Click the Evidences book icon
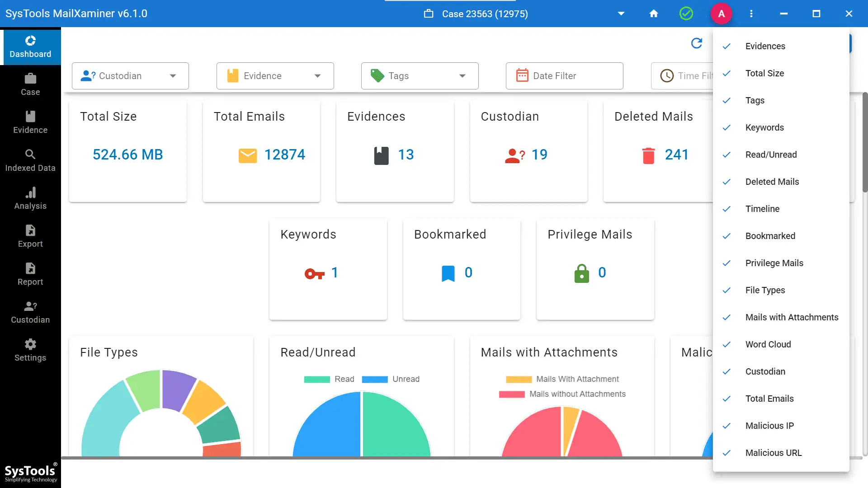Image resolution: width=868 pixels, height=488 pixels. pos(382,155)
